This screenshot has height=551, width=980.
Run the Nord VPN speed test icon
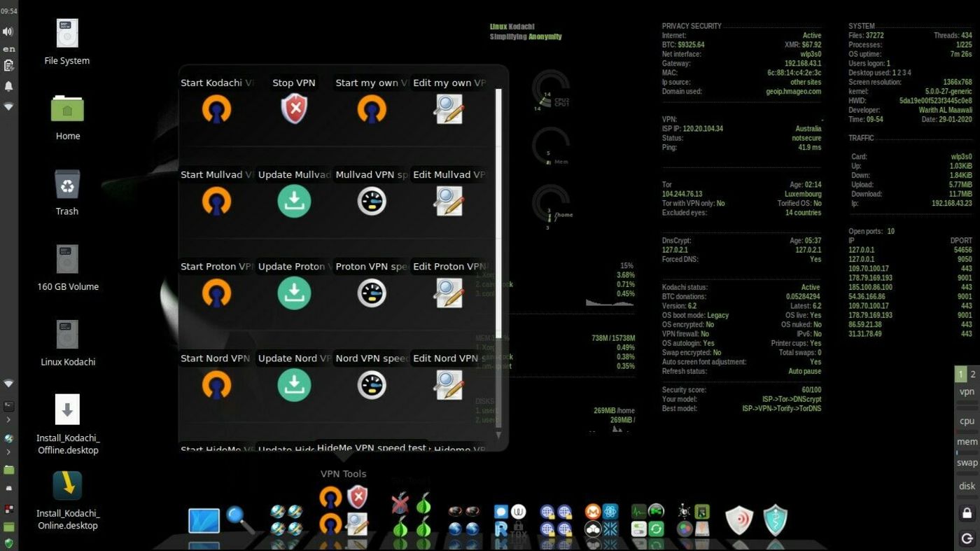pyautogui.click(x=372, y=384)
